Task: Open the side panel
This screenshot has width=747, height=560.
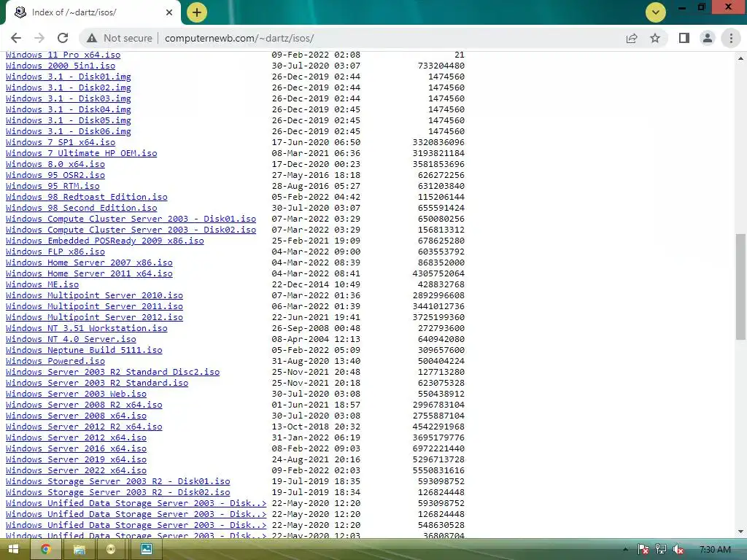Action: tap(684, 38)
